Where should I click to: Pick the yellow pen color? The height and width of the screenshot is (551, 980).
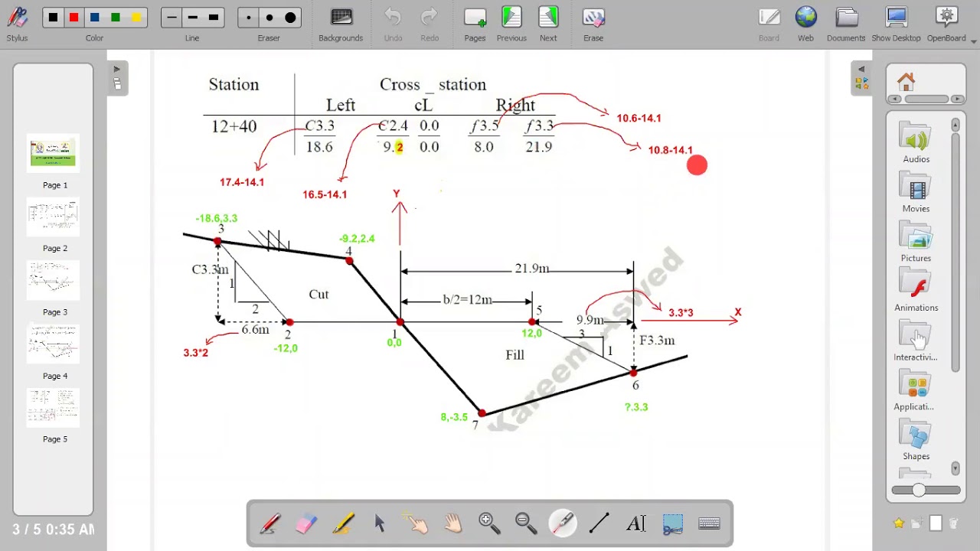coord(136,18)
